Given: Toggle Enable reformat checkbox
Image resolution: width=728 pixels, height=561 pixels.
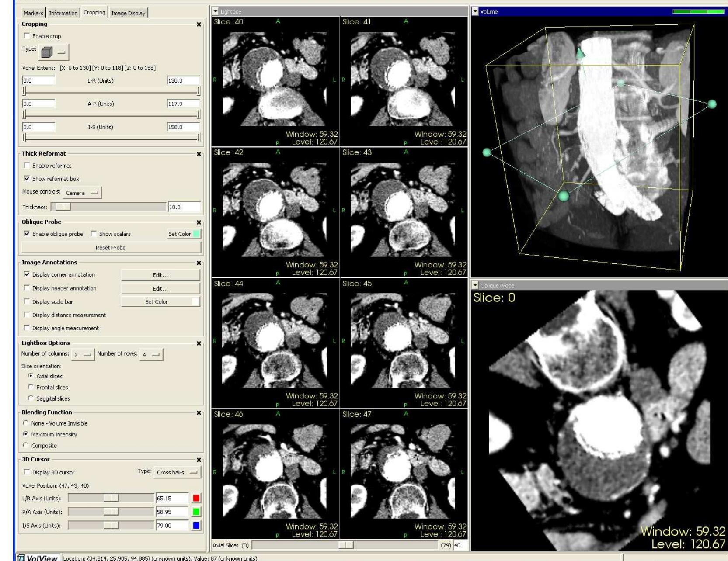Looking at the screenshot, I should point(27,165).
